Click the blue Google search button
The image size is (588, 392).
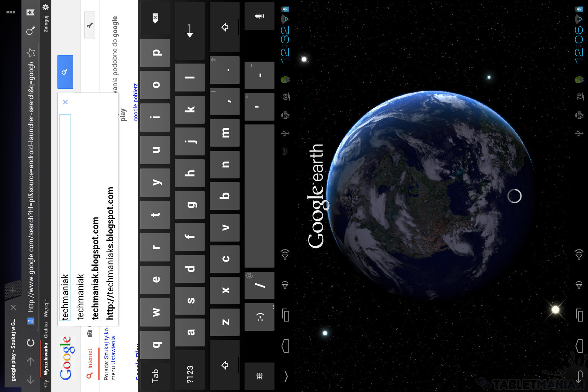tap(65, 72)
